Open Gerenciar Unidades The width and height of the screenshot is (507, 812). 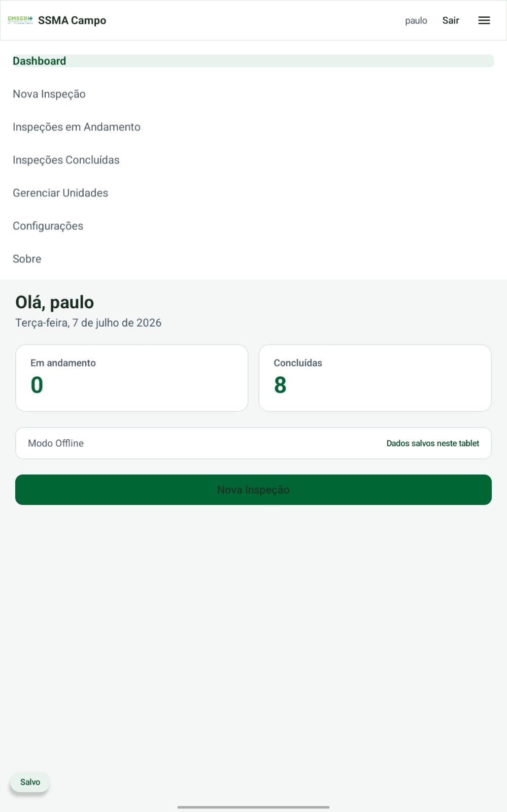point(60,193)
